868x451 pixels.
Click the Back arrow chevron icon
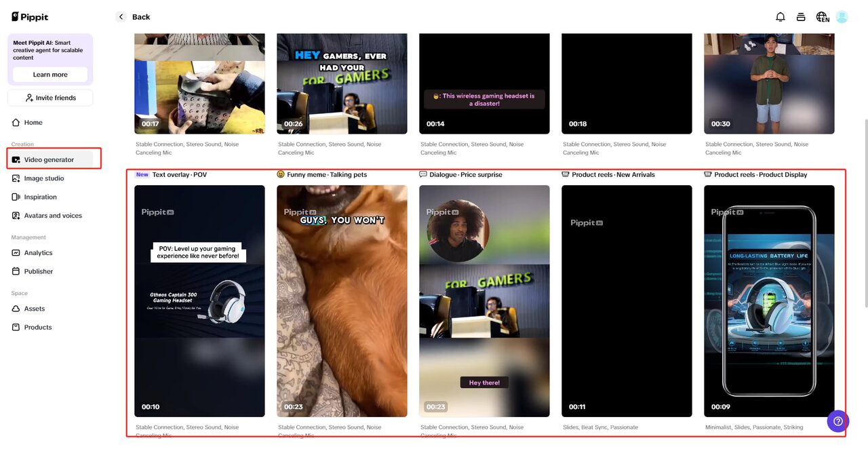121,17
